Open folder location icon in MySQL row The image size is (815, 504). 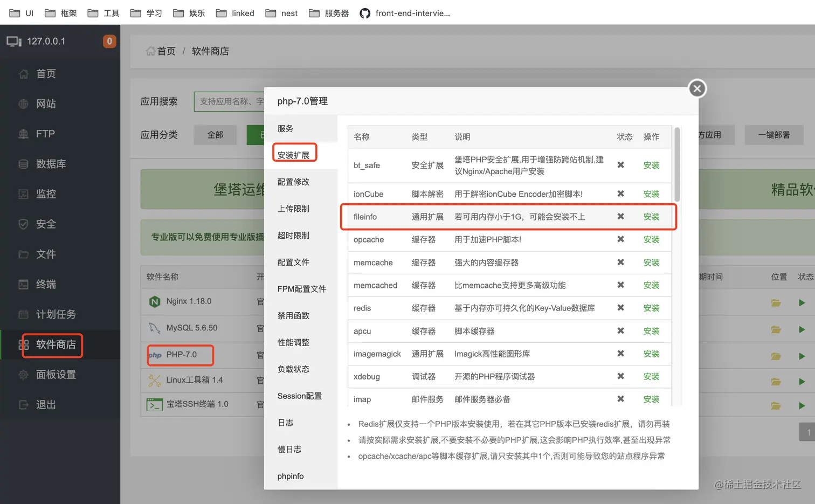[x=776, y=329]
